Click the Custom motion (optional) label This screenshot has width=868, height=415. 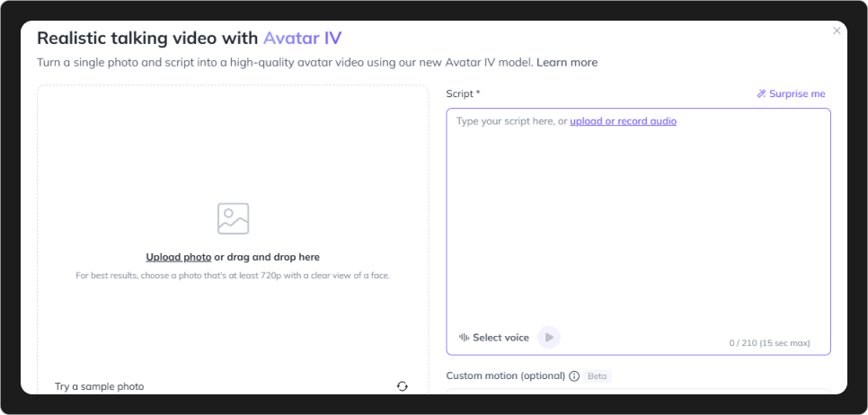pyautogui.click(x=505, y=376)
